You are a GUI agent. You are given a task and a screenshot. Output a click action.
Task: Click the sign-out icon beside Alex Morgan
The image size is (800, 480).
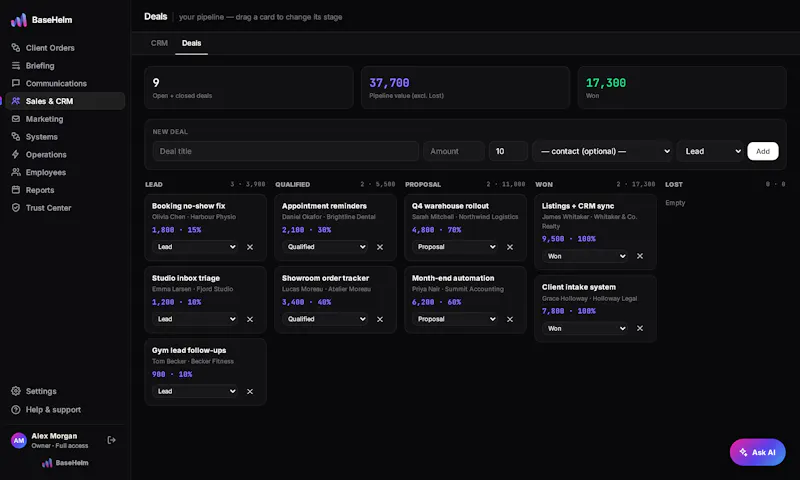[111, 440]
